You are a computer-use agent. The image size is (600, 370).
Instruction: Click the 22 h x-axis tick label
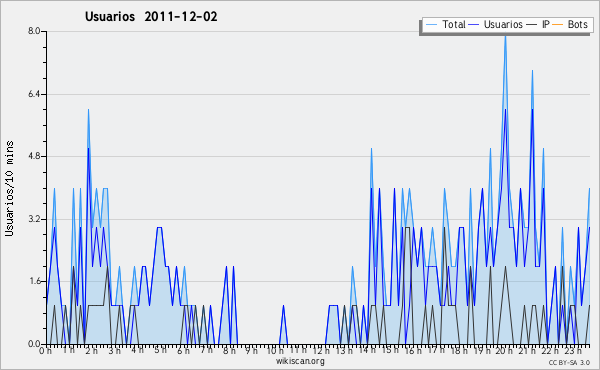point(551,351)
